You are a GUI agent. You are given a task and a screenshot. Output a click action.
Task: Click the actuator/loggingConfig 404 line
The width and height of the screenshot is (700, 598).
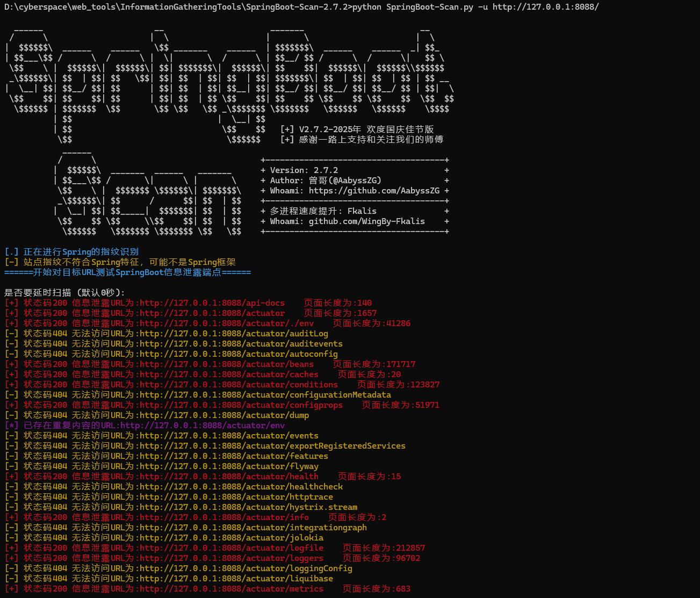click(x=178, y=568)
